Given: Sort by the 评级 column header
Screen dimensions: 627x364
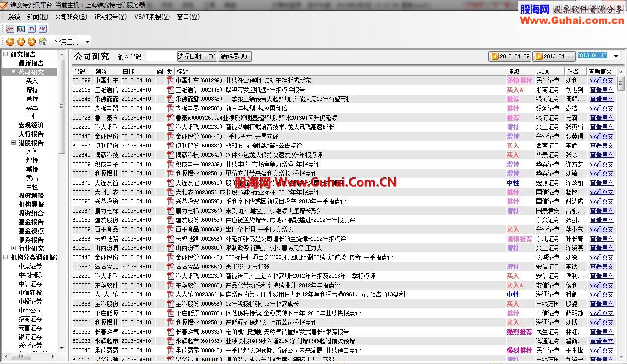Looking at the screenshot, I should (520, 71).
